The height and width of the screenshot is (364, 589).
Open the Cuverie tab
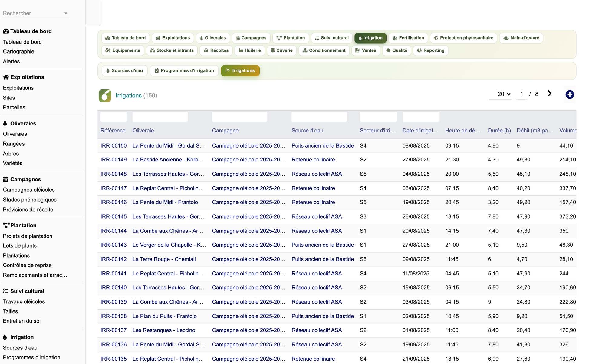[281, 50]
